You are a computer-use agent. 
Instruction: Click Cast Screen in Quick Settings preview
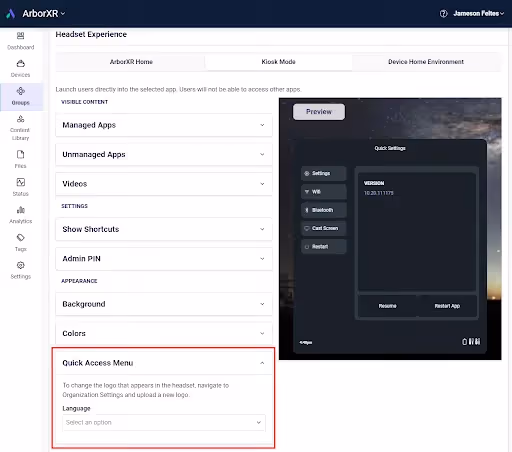point(324,228)
